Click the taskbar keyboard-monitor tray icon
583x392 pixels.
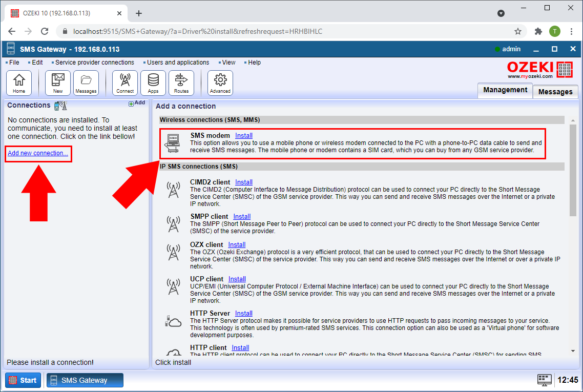(545, 380)
